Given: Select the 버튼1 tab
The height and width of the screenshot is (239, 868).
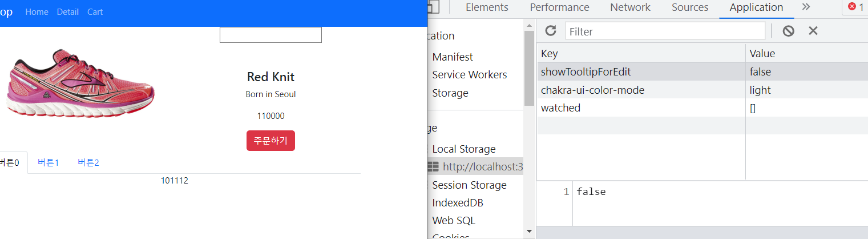Looking at the screenshot, I should tap(49, 162).
